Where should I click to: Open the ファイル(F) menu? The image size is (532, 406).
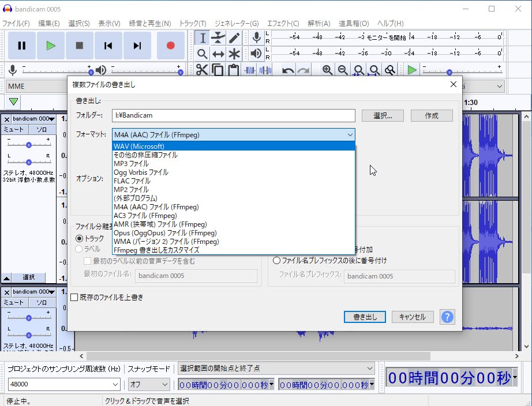click(x=16, y=24)
